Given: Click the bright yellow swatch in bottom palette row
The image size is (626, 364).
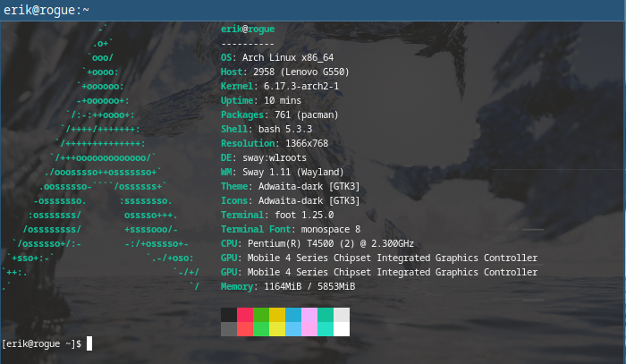Looking at the screenshot, I should tap(277, 329).
